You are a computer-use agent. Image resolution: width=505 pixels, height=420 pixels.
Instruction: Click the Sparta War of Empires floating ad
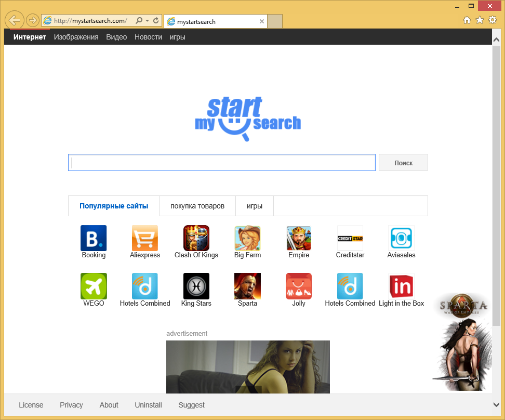pyautogui.click(x=462, y=342)
